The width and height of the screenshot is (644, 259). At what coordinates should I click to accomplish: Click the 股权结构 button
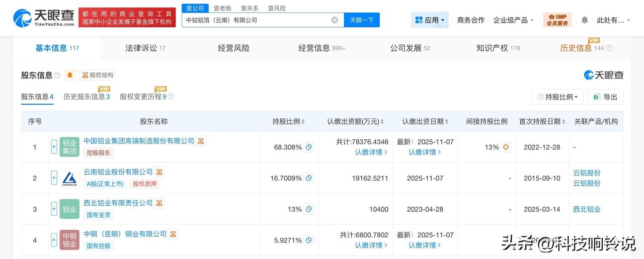point(98,75)
